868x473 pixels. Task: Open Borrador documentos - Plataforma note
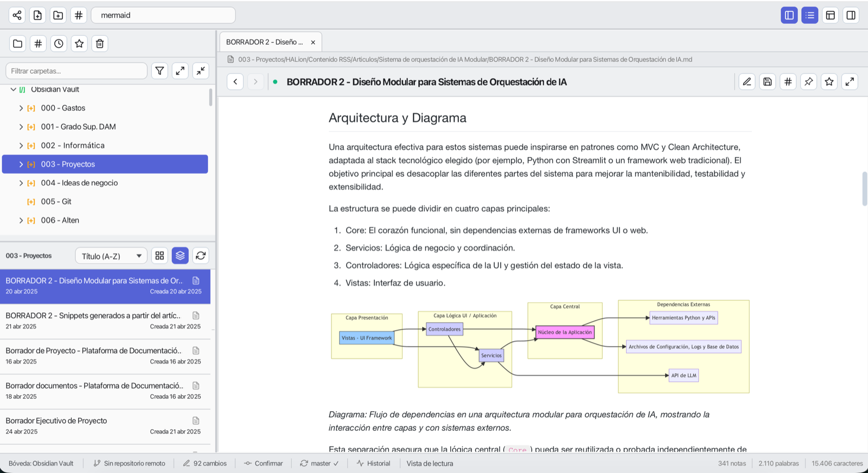(105, 391)
